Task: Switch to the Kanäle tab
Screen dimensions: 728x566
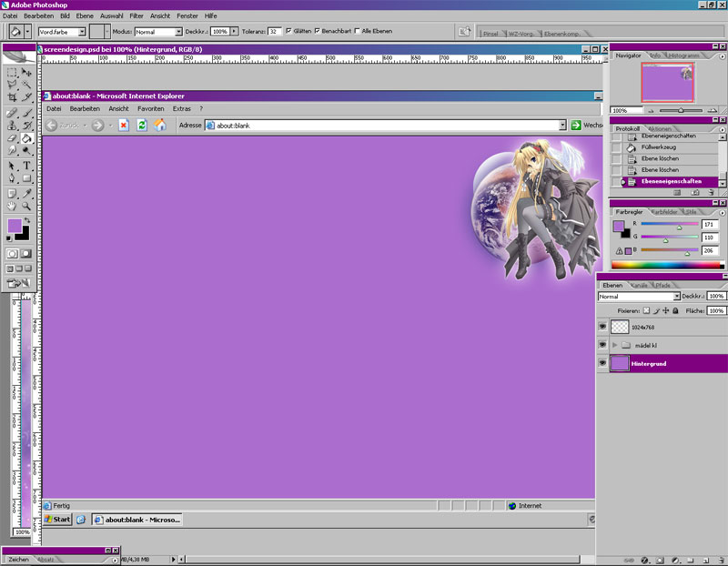Action: [x=640, y=285]
